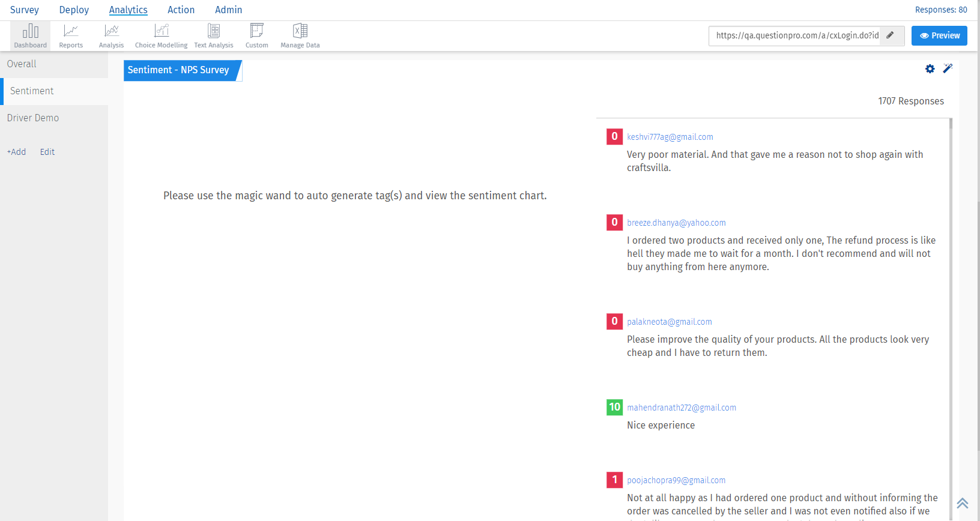This screenshot has width=980, height=521.
Task: Open the settings gear for Sentiment widget
Action: 930,69
